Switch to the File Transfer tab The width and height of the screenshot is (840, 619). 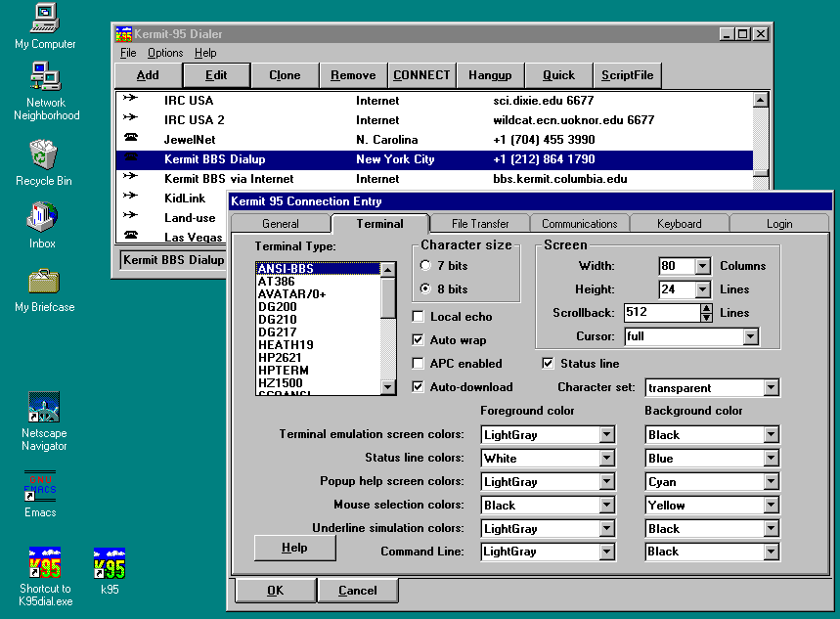pos(480,224)
